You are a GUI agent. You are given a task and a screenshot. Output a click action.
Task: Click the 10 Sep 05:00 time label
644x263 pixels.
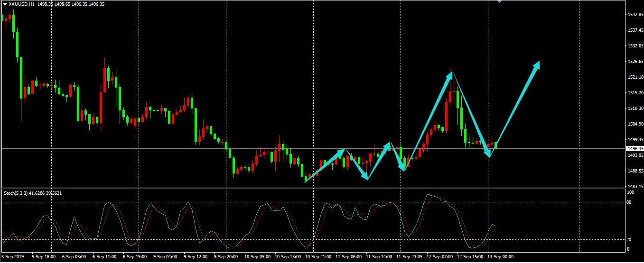[x=257, y=257]
